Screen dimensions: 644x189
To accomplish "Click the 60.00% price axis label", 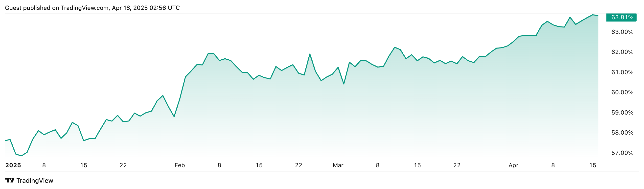I will [x=622, y=92].
